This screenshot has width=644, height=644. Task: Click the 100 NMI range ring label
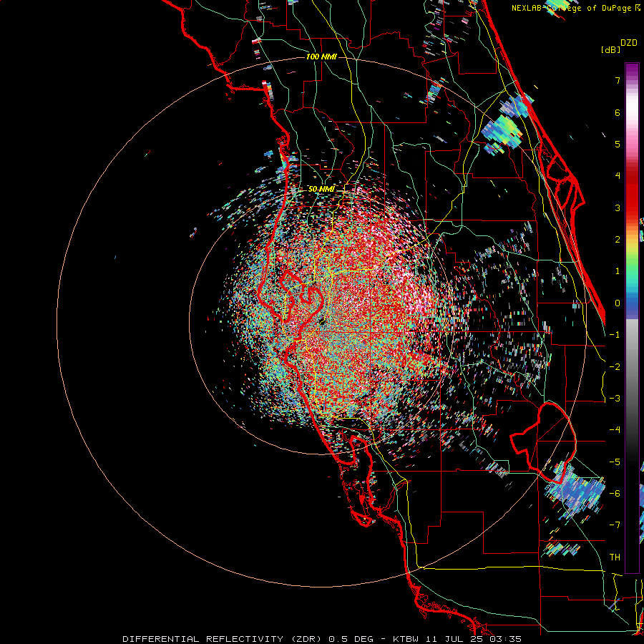(321, 57)
